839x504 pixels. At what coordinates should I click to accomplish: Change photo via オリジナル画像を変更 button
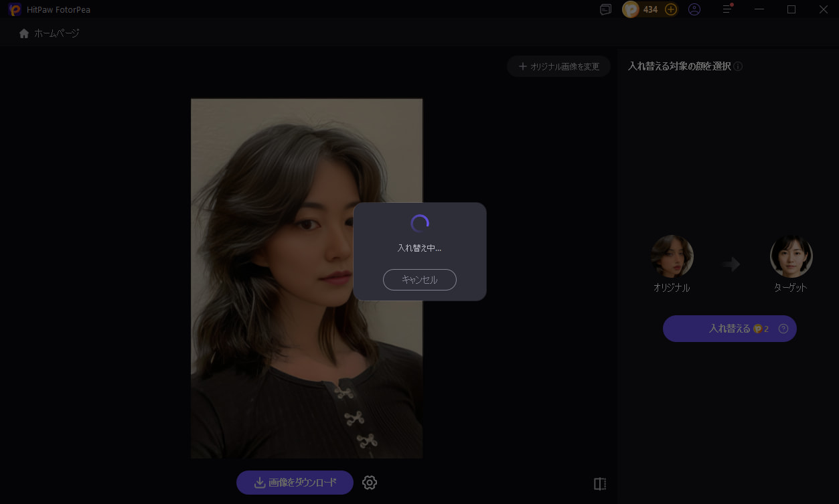(x=558, y=66)
